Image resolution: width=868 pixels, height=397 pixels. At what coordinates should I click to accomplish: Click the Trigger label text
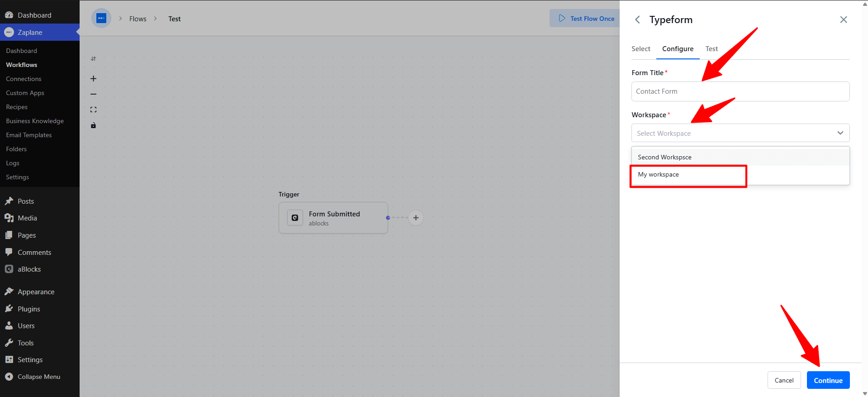coord(289,194)
